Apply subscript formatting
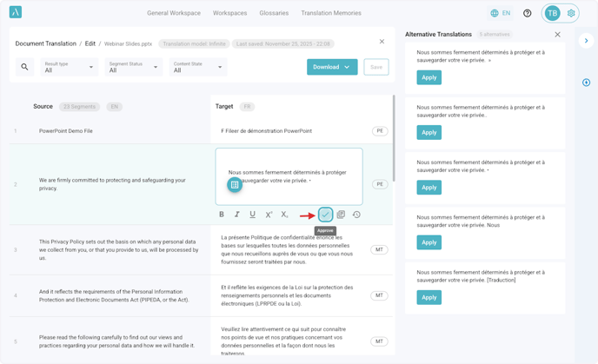Screen dimensions: 598x364 click(x=284, y=215)
